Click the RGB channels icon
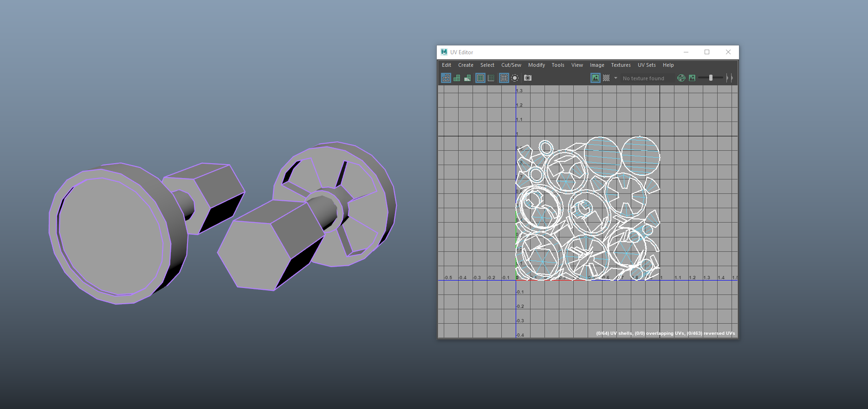 pyautogui.click(x=681, y=78)
